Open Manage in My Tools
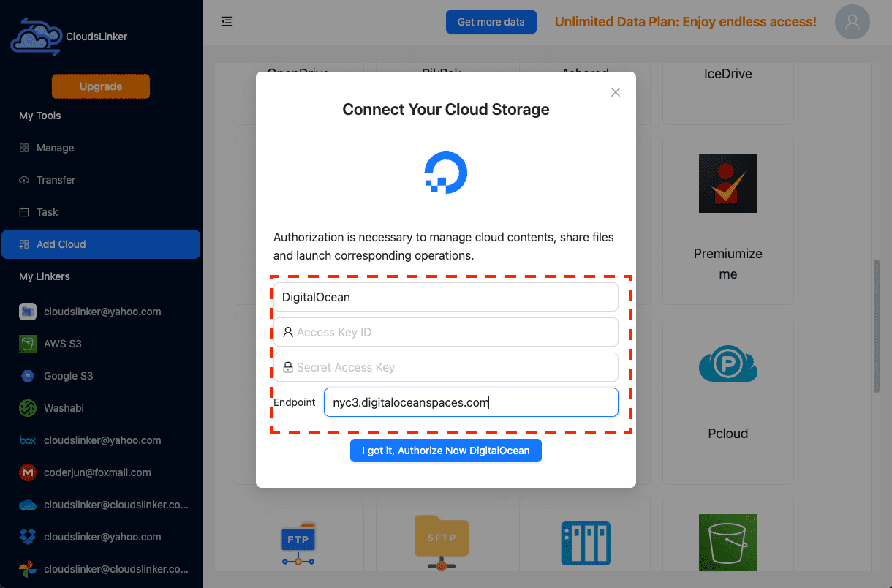The width and height of the screenshot is (892, 588). [x=101, y=148]
